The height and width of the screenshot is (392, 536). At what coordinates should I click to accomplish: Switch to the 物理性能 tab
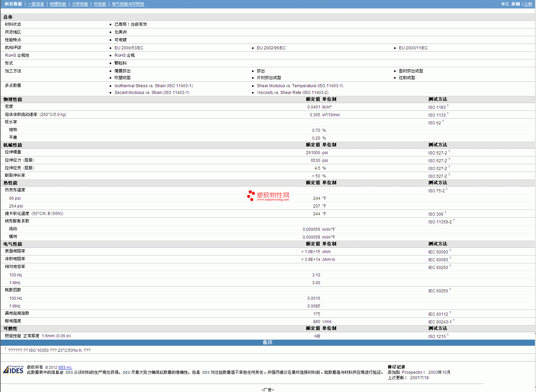click(58, 4)
